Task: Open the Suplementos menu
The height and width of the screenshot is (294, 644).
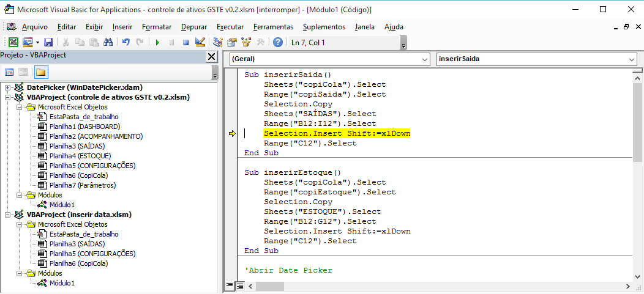Action: tap(324, 27)
